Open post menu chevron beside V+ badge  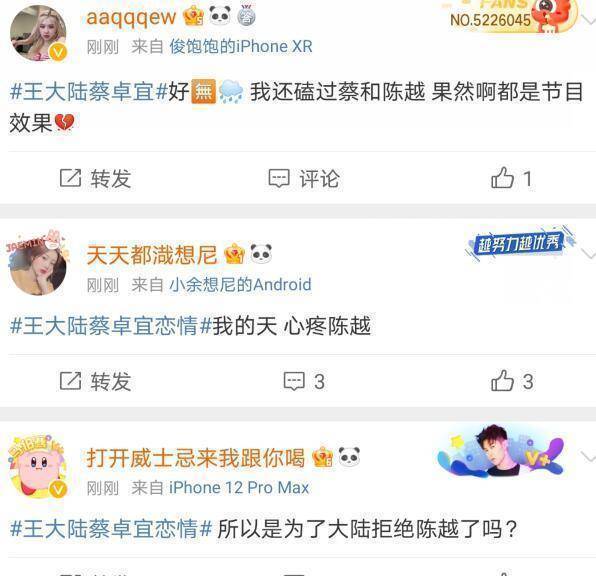click(589, 457)
